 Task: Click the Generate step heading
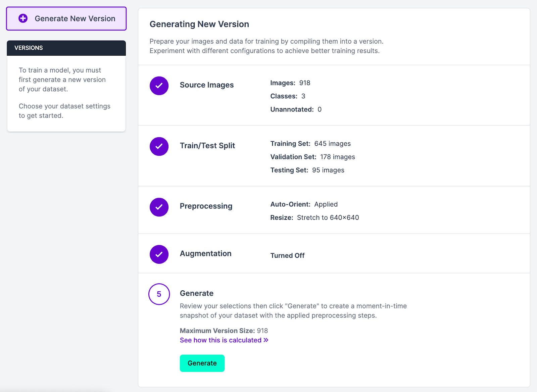tap(196, 293)
